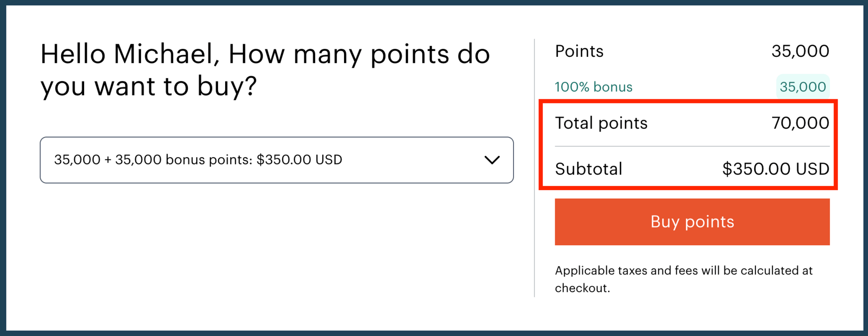Click inside the points package input field
The width and height of the screenshot is (868, 336).
(226, 160)
